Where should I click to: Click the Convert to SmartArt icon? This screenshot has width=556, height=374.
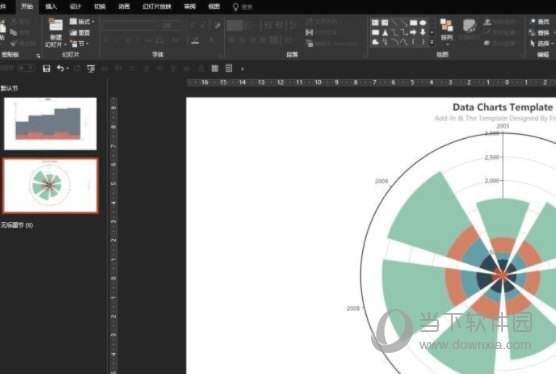coord(309,43)
